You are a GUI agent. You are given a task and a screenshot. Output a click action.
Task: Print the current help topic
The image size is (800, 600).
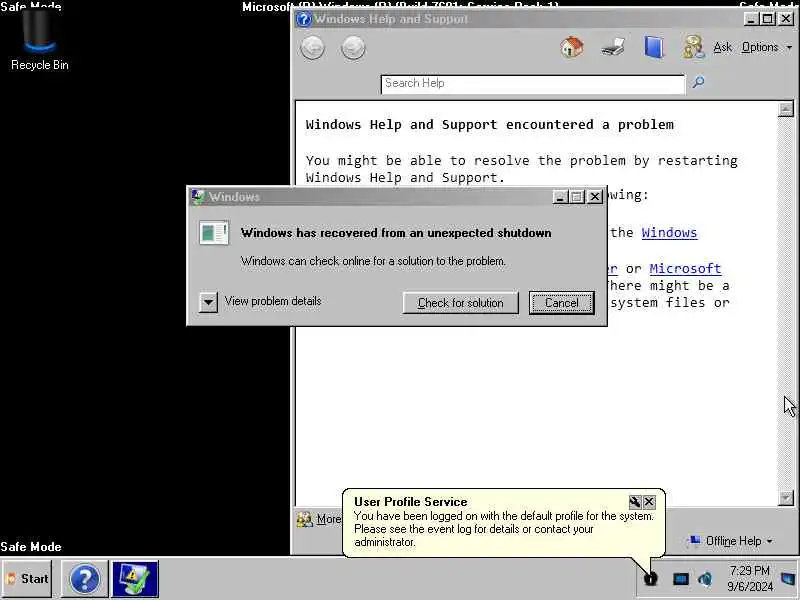point(613,47)
